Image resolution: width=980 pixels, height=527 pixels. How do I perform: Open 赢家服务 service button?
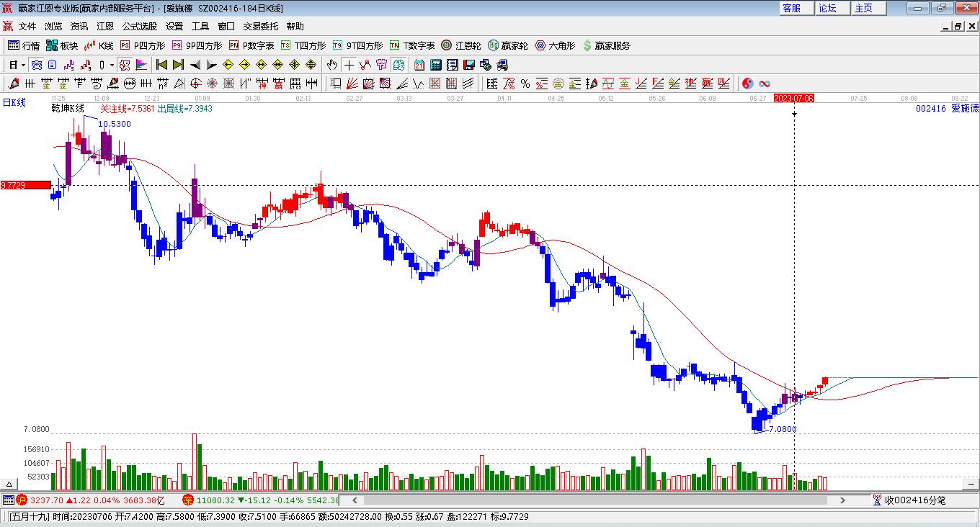coord(607,45)
